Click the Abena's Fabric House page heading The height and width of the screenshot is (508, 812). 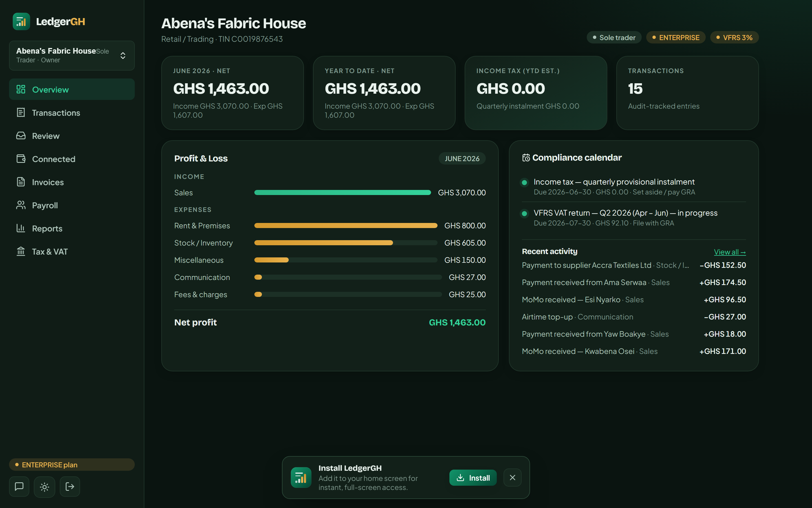tap(233, 23)
